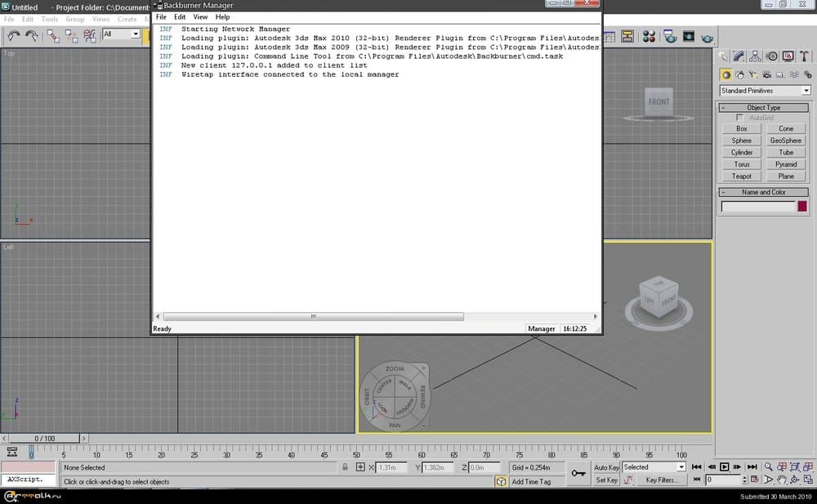Collapse the Object Type rollout

763,107
